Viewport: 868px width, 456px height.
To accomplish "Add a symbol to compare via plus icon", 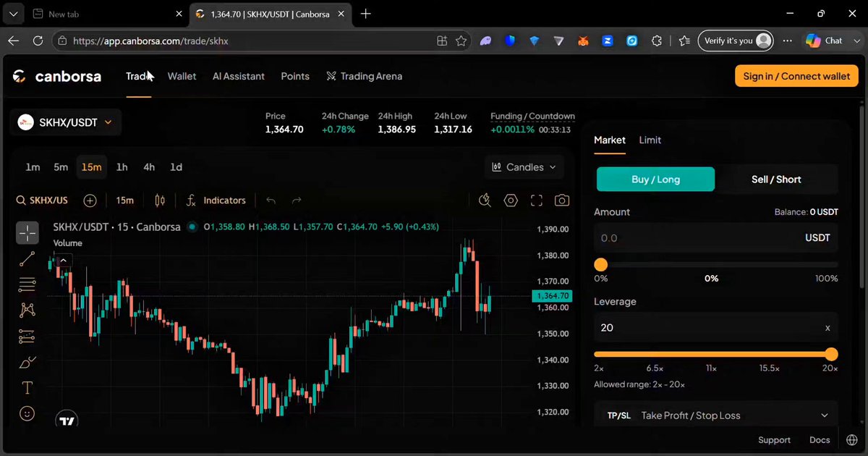I will (x=90, y=200).
